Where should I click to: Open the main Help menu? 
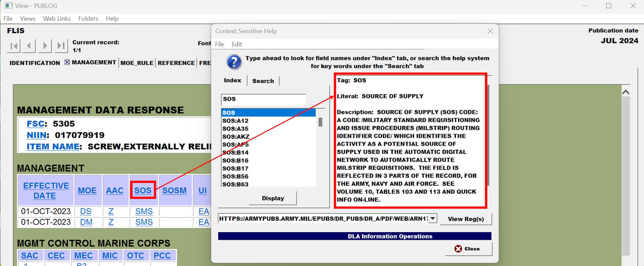point(112,18)
